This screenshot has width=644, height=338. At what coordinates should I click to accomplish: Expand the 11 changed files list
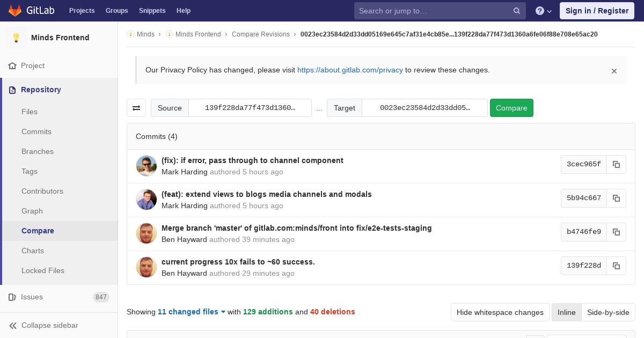coord(192,312)
